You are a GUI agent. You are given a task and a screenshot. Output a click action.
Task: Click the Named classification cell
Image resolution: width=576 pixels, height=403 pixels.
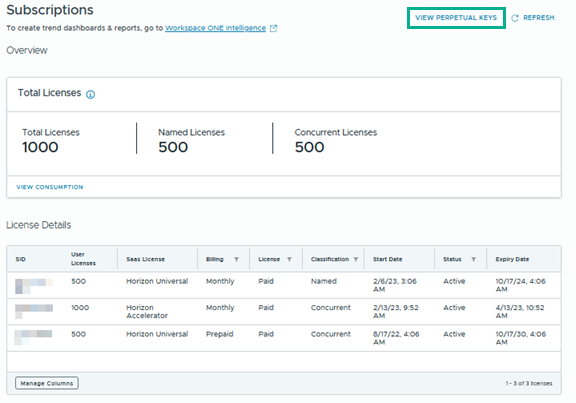(324, 281)
